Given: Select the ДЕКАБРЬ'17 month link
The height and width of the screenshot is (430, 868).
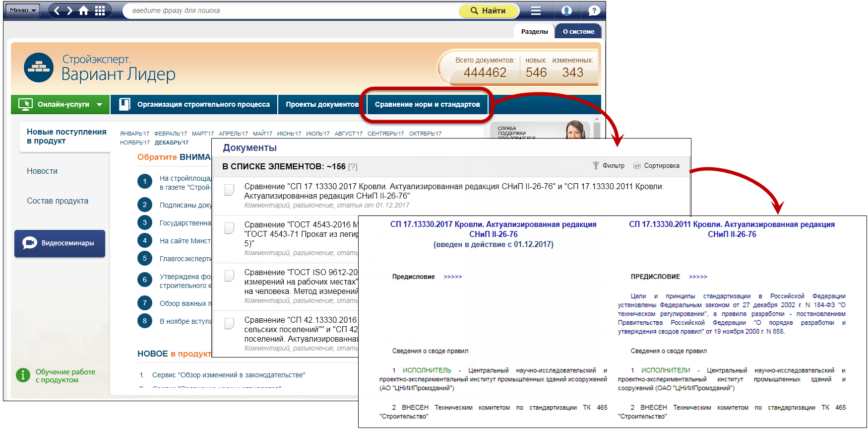Looking at the screenshot, I should coord(172,143).
